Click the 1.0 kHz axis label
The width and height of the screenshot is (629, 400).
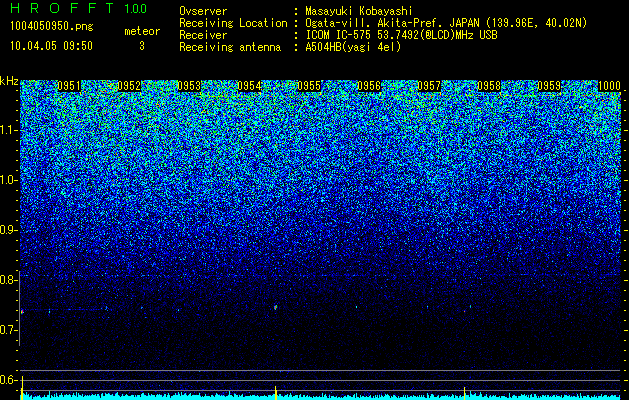point(9,180)
